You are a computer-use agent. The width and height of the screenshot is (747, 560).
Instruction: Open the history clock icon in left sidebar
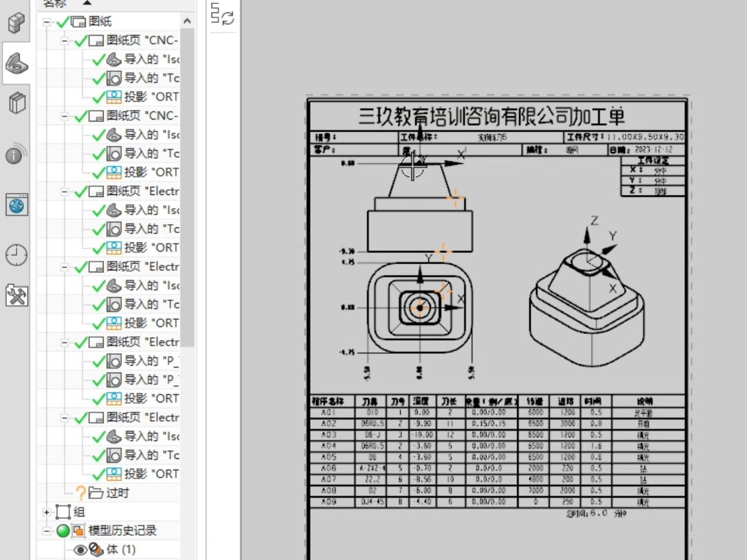click(x=16, y=256)
